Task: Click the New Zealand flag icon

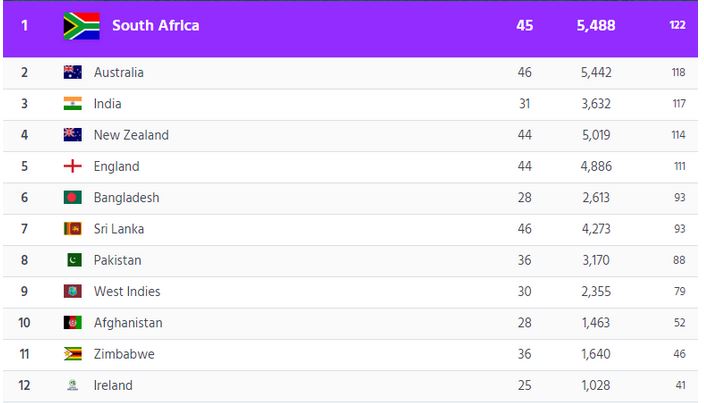Action: click(72, 135)
